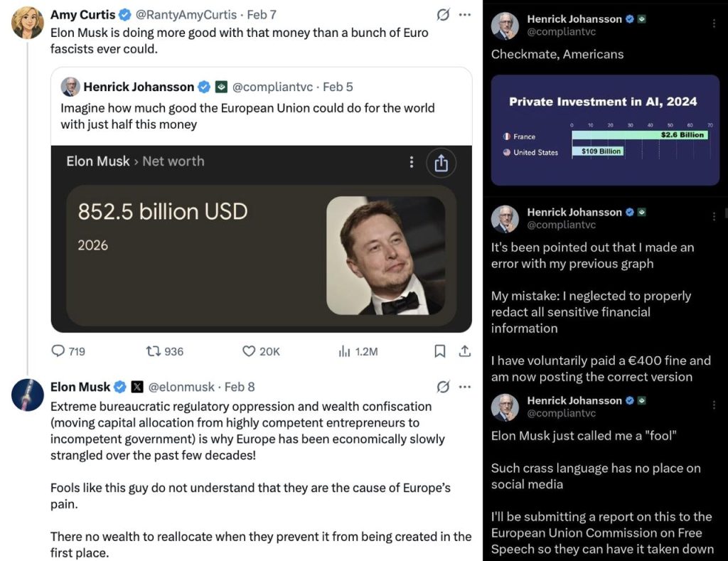Open more options on Elon Musk reply
The height and width of the screenshot is (561, 728).
(x=465, y=387)
